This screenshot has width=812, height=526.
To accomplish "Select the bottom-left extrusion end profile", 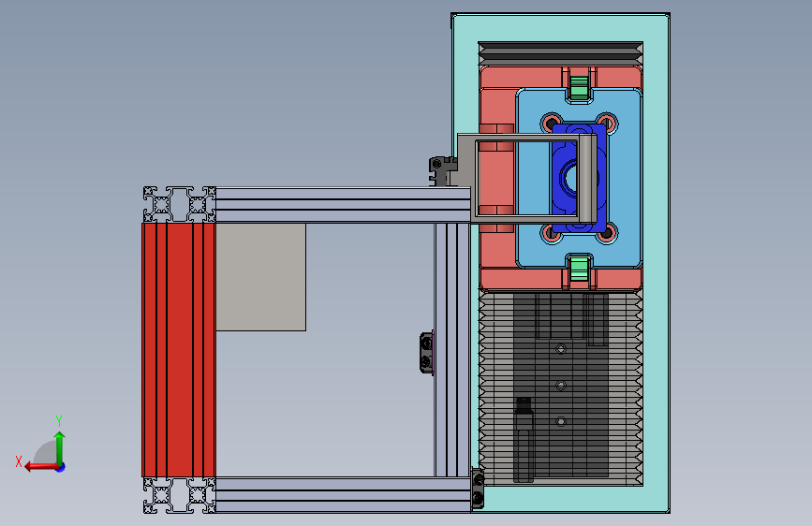I will point(179,495).
